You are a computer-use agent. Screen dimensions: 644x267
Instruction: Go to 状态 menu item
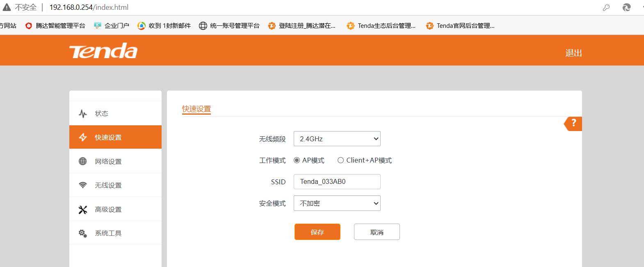[115, 113]
